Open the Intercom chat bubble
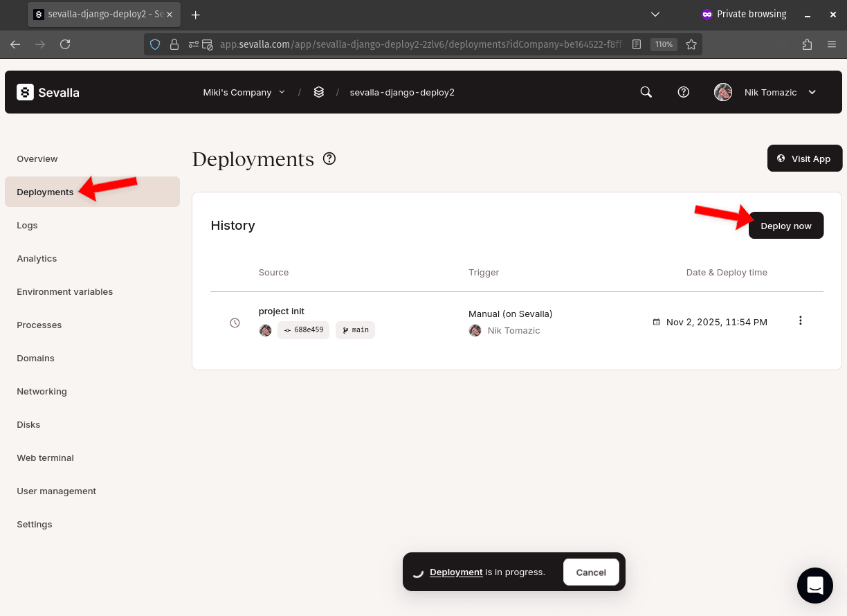The height and width of the screenshot is (616, 847). [814, 585]
